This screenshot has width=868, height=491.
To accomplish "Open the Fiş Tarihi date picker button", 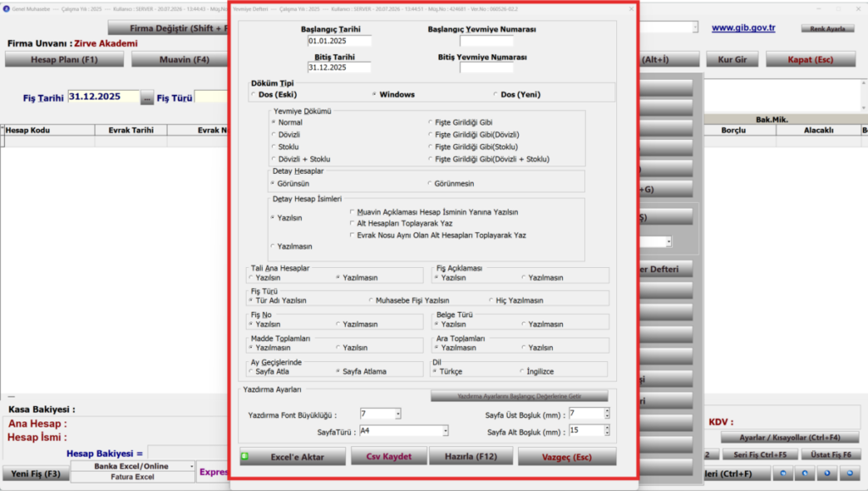I will click(147, 98).
